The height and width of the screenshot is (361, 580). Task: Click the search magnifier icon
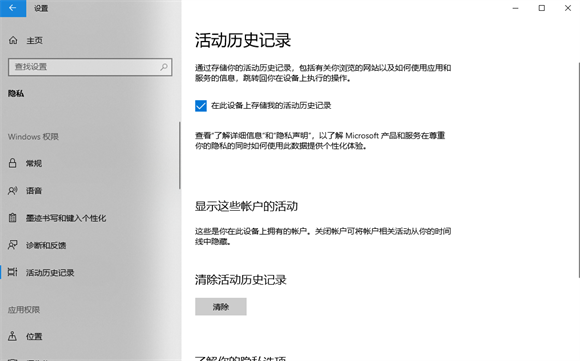click(164, 67)
